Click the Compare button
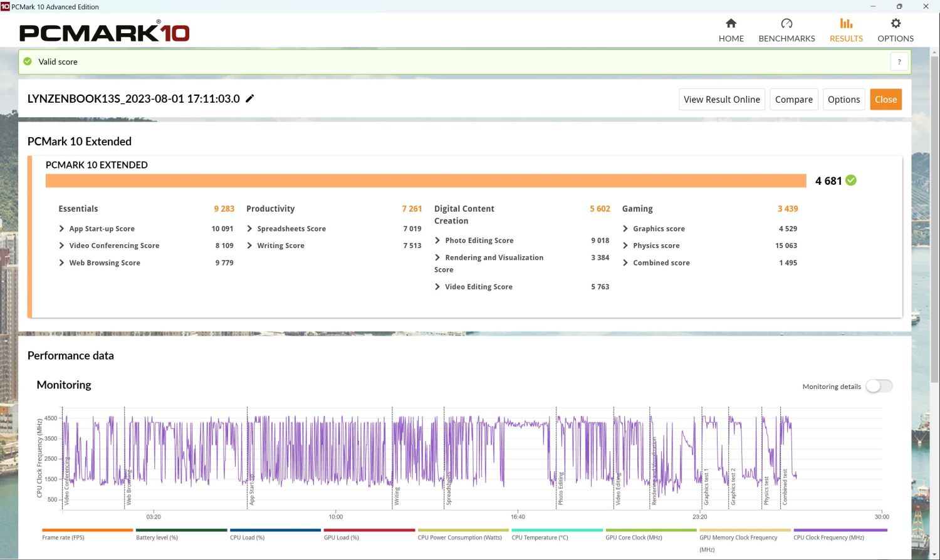 point(793,99)
